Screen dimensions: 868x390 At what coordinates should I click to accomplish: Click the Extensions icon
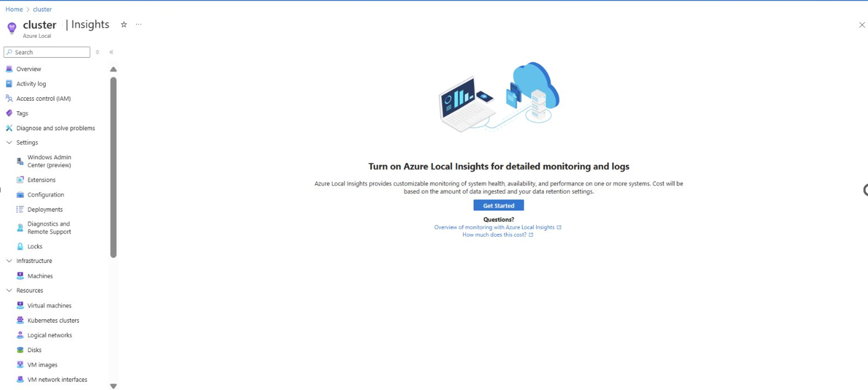pos(20,180)
